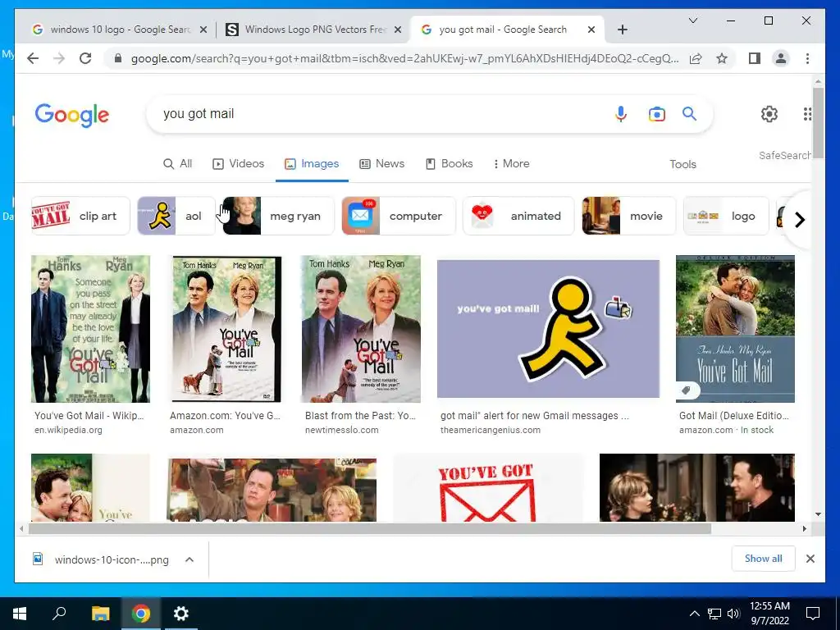Open tab search chevron in title bar
The height and width of the screenshot is (630, 840).
[692, 21]
